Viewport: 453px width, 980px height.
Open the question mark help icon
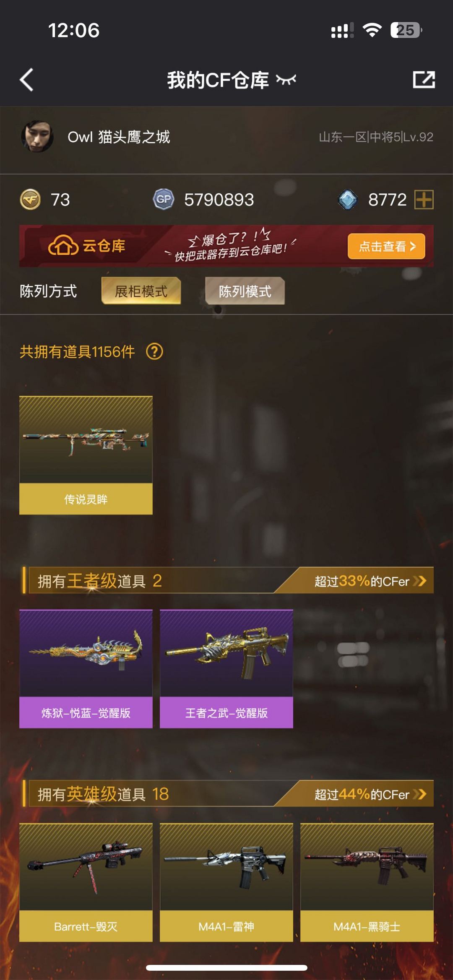(x=154, y=351)
